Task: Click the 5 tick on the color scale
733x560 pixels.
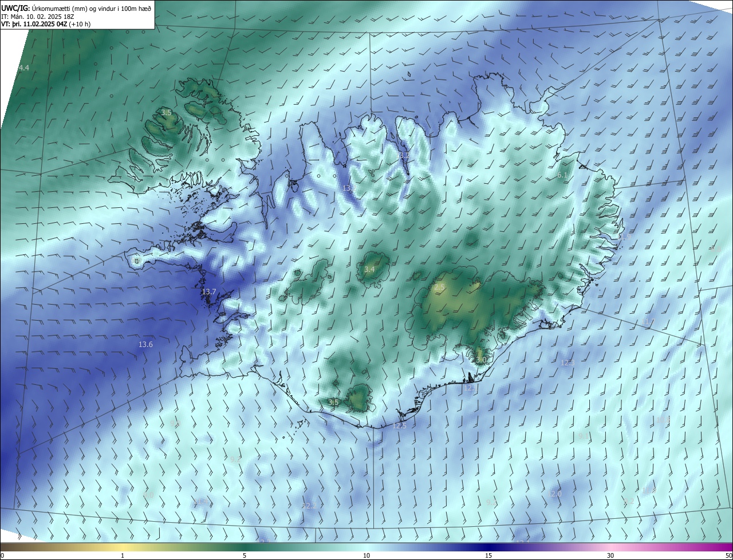Action: pyautogui.click(x=245, y=556)
